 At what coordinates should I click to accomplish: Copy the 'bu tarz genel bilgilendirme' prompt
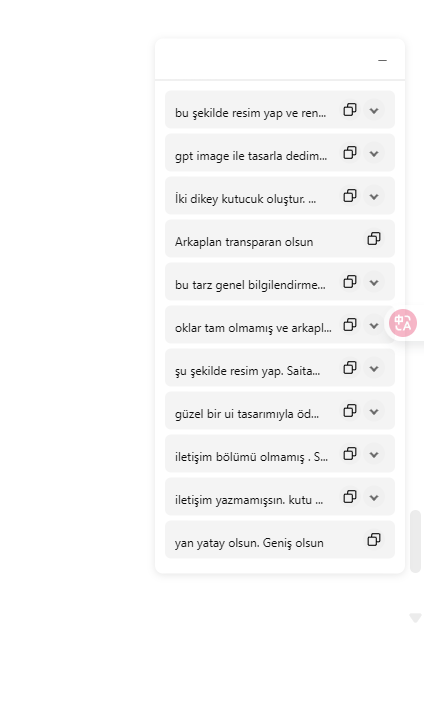coord(350,281)
